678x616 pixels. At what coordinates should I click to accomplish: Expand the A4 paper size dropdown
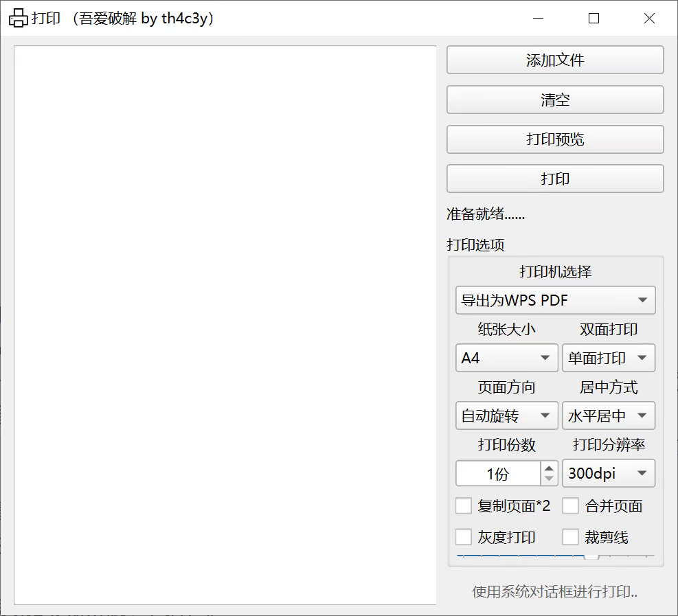(x=506, y=358)
